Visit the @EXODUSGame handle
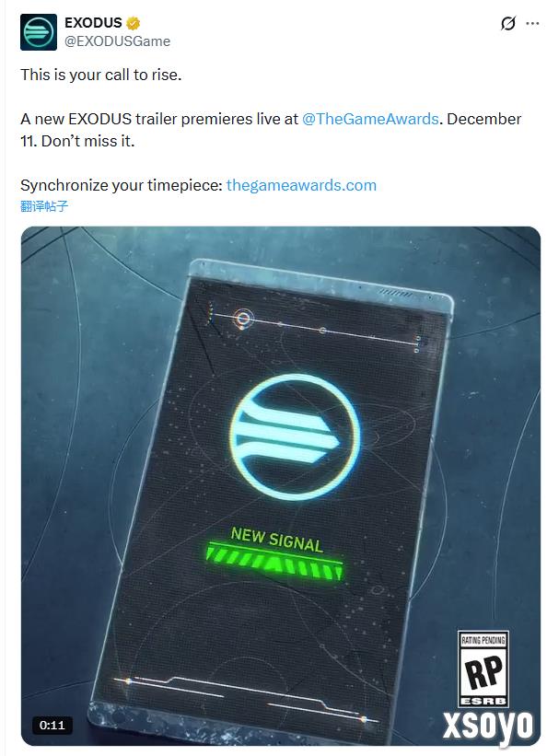The width and height of the screenshot is (547, 756). (x=117, y=41)
